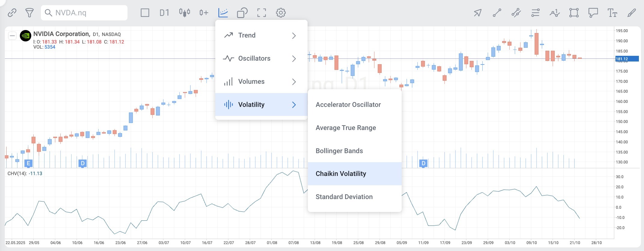This screenshot has width=644, height=251.
Task: Select the trend line drawing tool
Action: (x=497, y=13)
